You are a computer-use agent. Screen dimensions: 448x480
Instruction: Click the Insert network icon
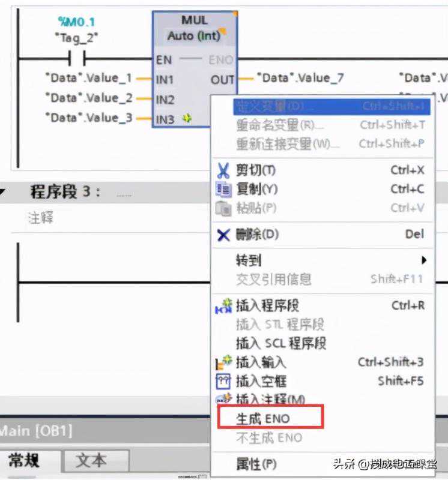223,306
